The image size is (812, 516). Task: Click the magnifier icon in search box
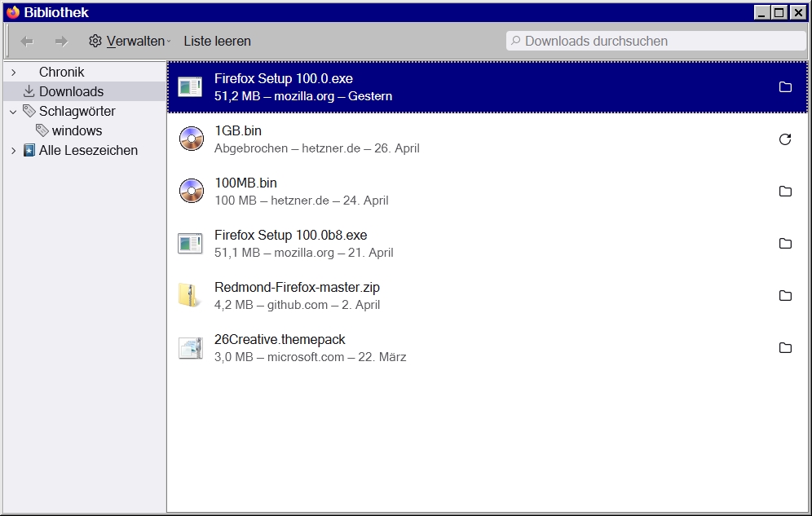(x=515, y=41)
